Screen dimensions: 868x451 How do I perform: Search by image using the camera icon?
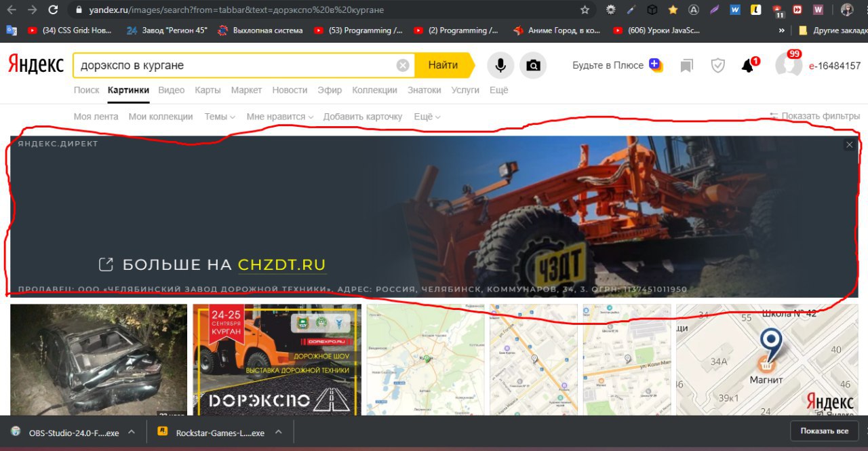click(534, 65)
